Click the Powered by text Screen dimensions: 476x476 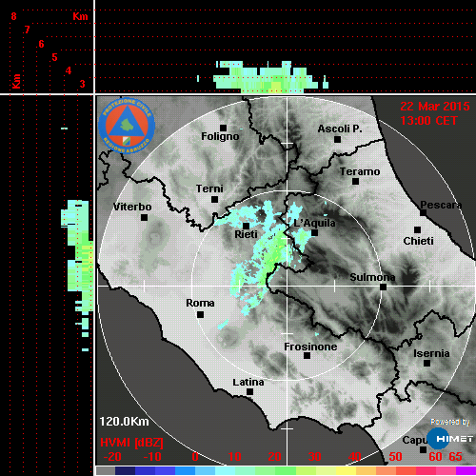450,422
